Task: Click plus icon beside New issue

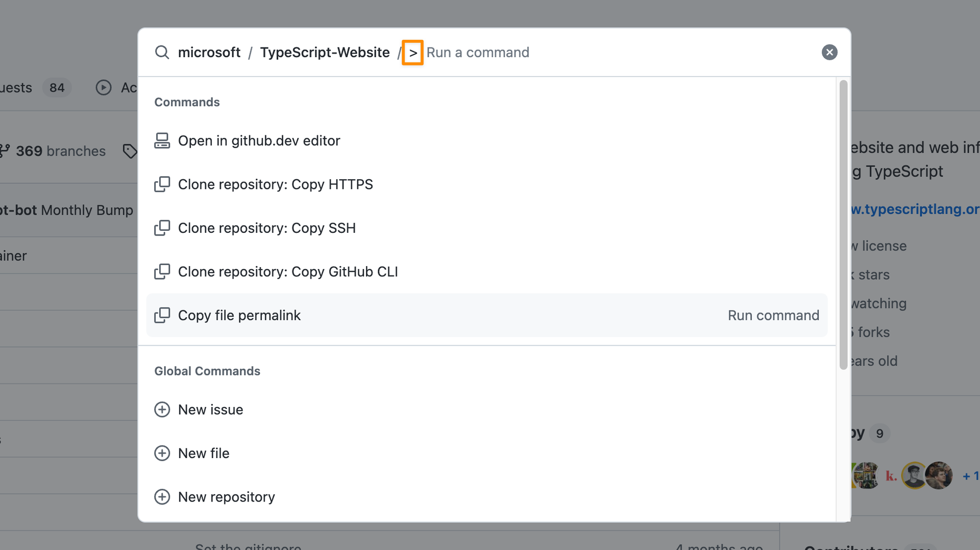Action: (x=162, y=410)
